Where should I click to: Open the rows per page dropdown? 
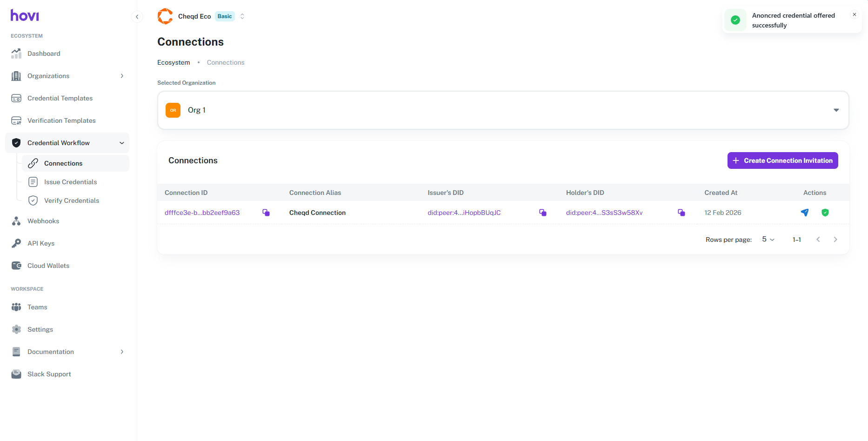(768, 240)
